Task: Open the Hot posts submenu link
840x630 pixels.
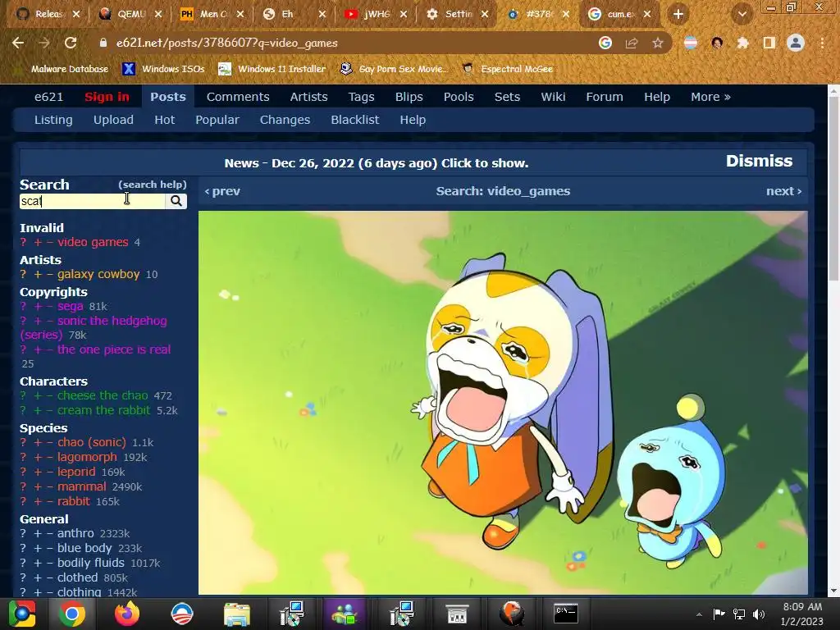Action: click(x=164, y=120)
